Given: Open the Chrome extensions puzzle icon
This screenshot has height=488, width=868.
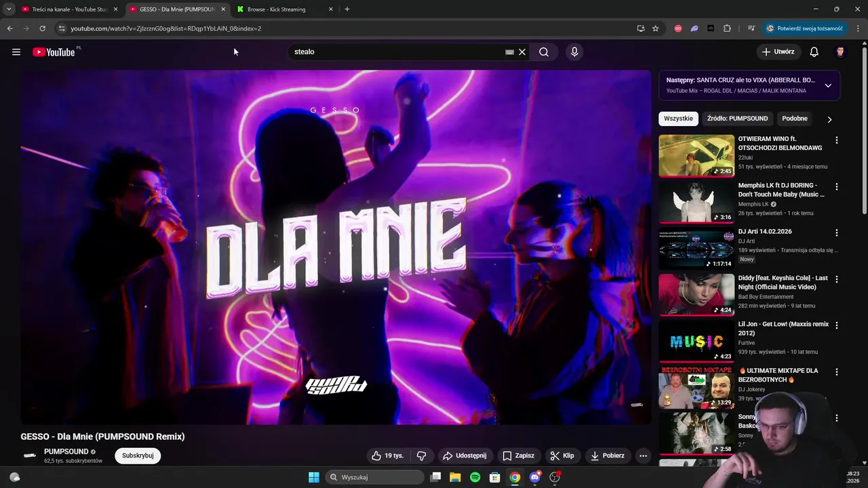Looking at the screenshot, I should coord(727,28).
